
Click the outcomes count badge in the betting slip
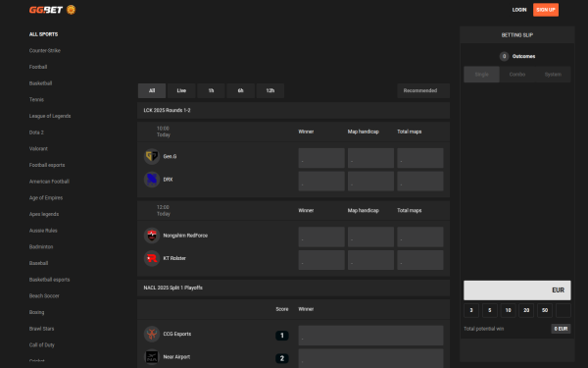[504, 56]
